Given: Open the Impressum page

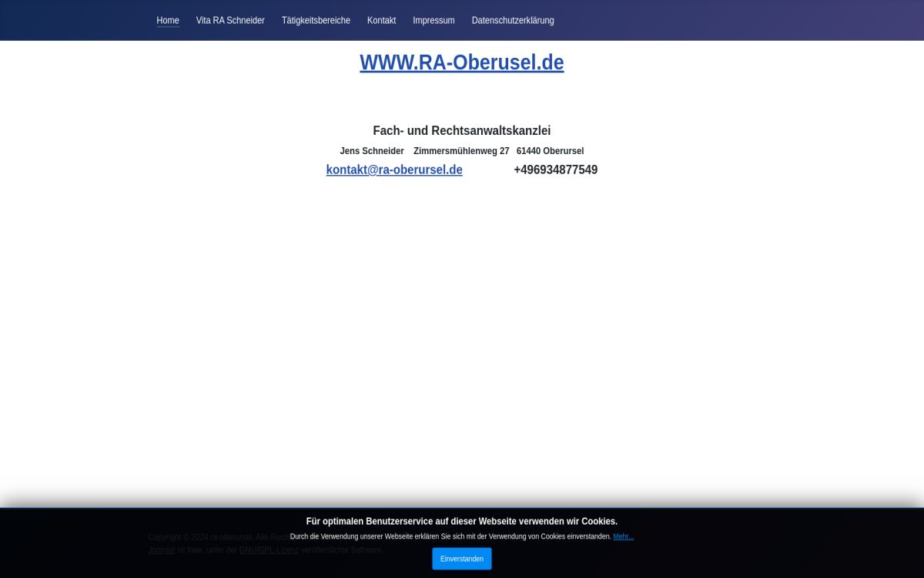Looking at the screenshot, I should pos(434,21).
